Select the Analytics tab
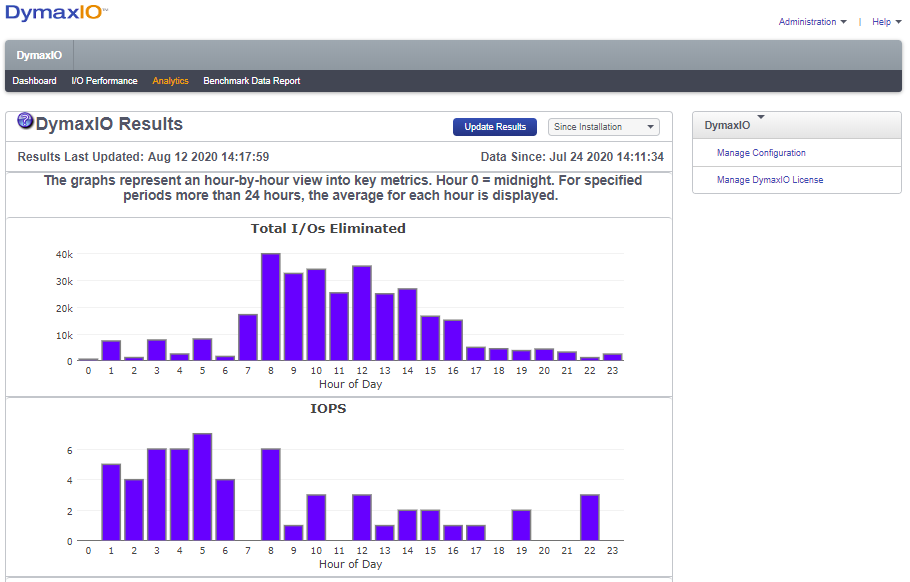 [x=170, y=80]
